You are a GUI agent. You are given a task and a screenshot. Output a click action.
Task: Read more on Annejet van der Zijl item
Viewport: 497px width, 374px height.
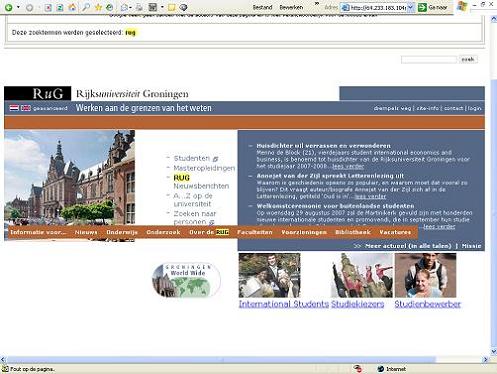click(x=370, y=196)
